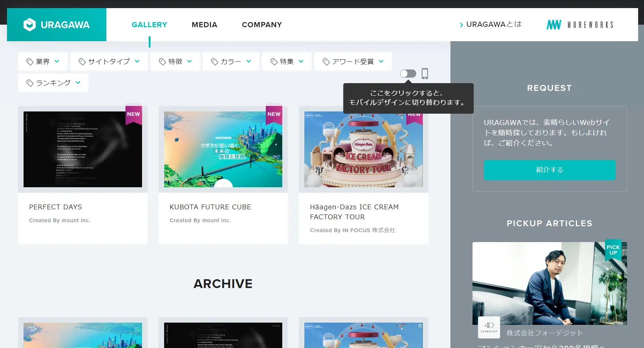Image resolution: width=644 pixels, height=348 pixels.
Task: Open the KUBOTA FUTURE CUBE title link
Action: [210, 207]
